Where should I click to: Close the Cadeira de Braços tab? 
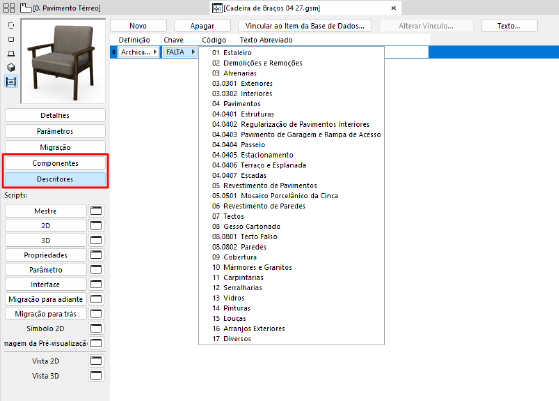coord(394,8)
